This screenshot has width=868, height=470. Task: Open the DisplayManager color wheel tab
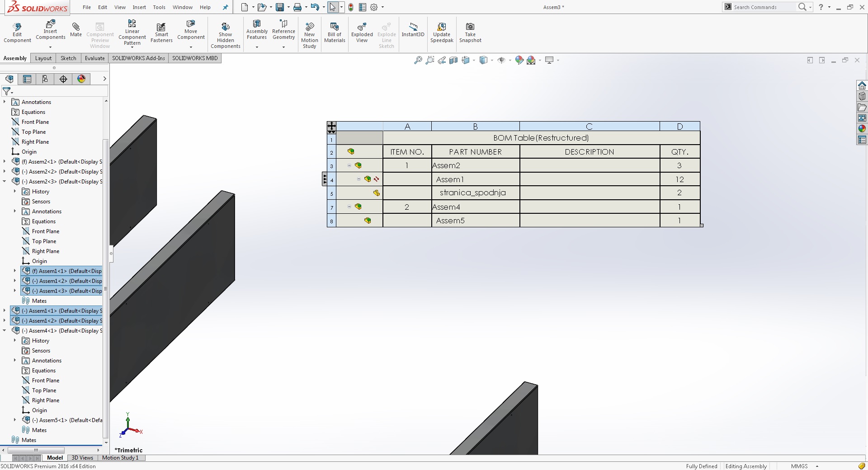(81, 79)
